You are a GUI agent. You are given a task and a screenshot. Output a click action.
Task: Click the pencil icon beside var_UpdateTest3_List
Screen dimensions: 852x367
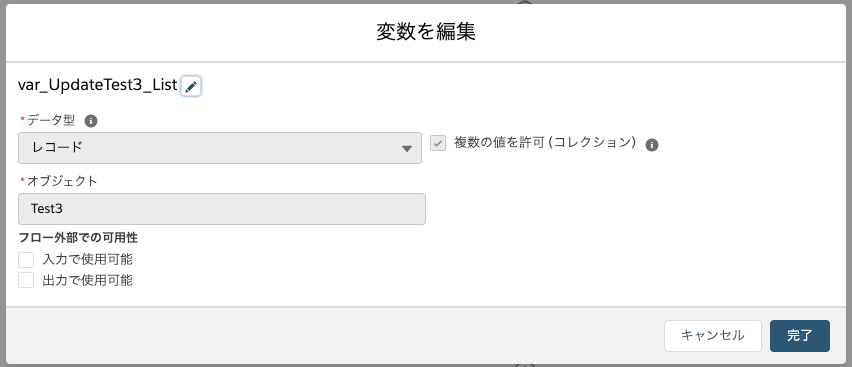[191, 86]
